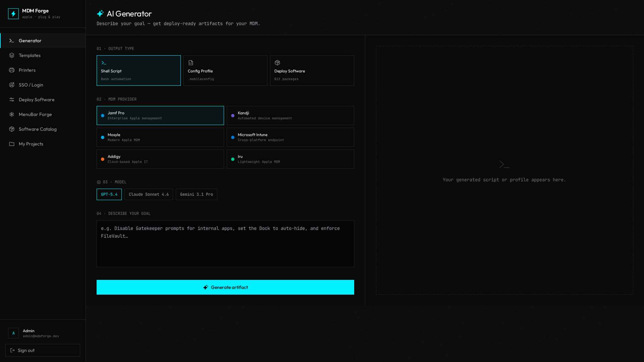Viewport: 644px width, 362px height.
Task: Click the chip icon beside 03 Model label
Action: [x=99, y=182]
